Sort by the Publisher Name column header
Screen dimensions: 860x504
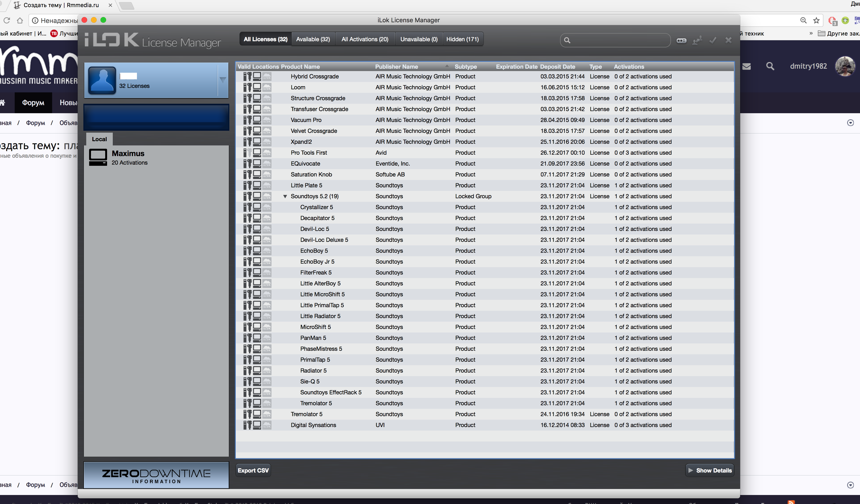click(x=397, y=67)
